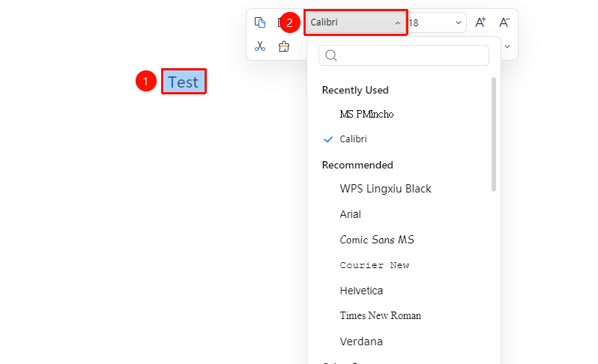The height and width of the screenshot is (364, 598).
Task: Choose Arial font from list
Action: pyautogui.click(x=350, y=214)
